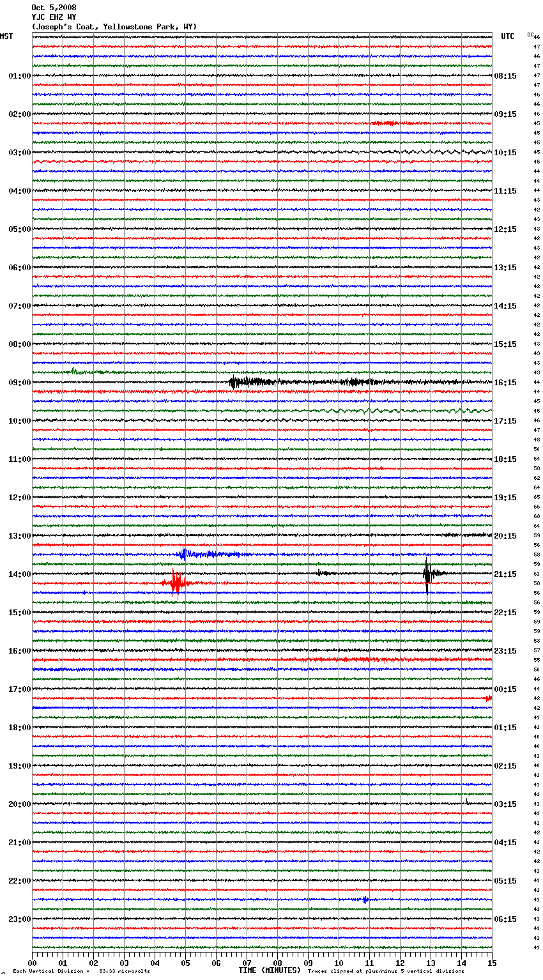Click the 20:15 UTC time label
Screen dimensions: 543x980
(505, 536)
